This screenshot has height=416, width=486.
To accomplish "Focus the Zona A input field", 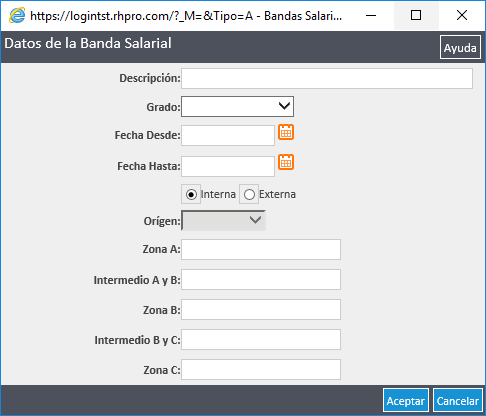I will [261, 249].
